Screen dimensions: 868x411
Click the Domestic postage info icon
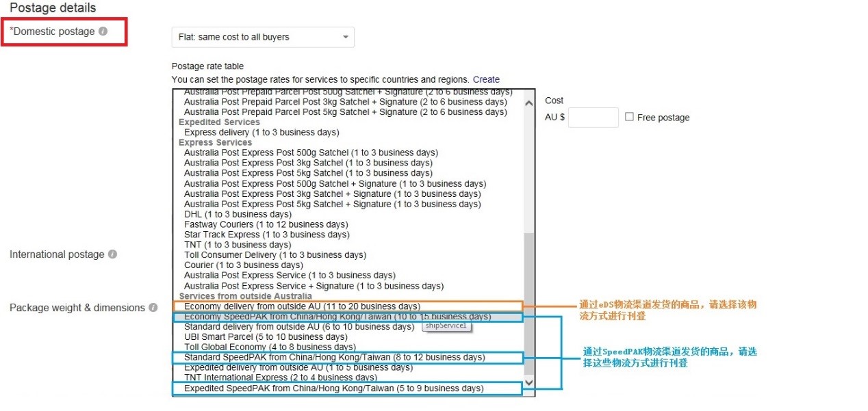point(103,31)
